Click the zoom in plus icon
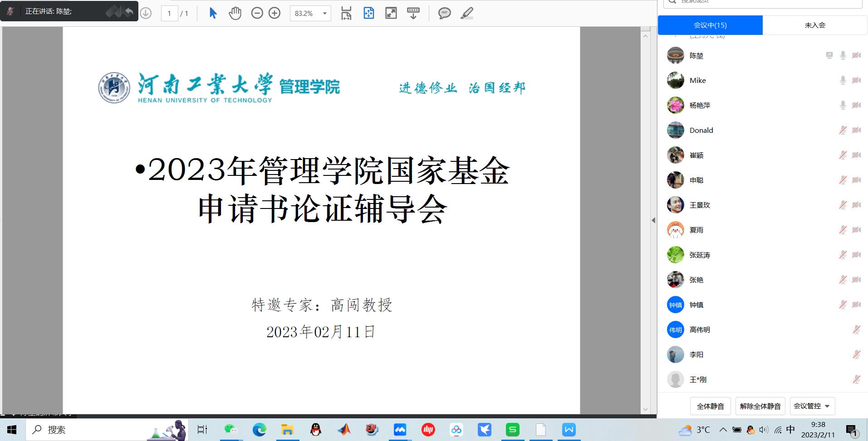Viewport: 868px width, 441px height. tap(275, 13)
